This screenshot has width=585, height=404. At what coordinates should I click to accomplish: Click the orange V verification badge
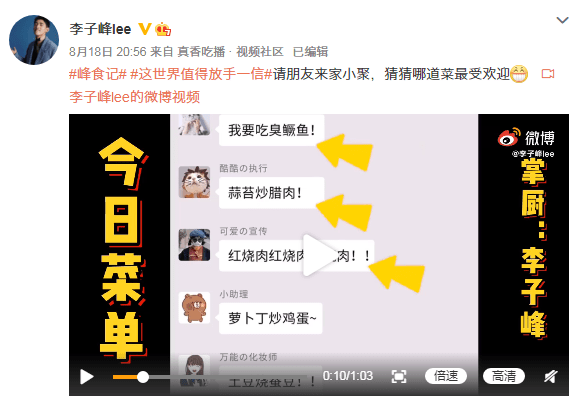tap(145, 29)
